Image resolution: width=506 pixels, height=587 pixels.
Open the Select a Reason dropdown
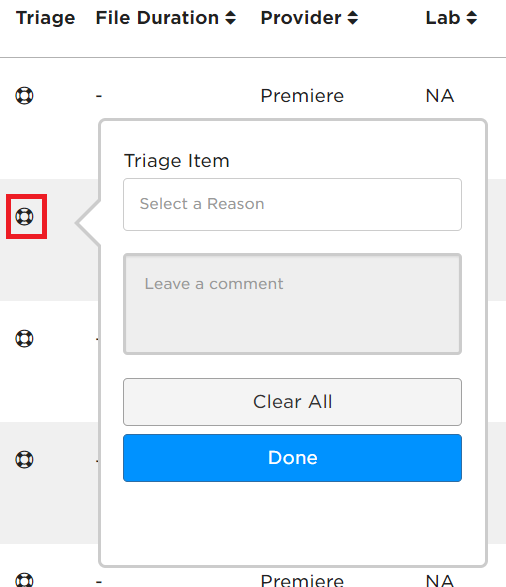pos(292,204)
